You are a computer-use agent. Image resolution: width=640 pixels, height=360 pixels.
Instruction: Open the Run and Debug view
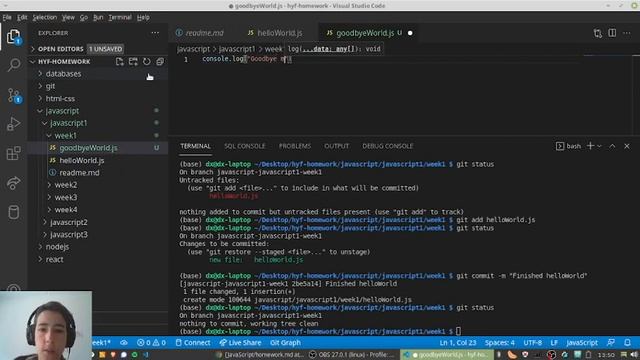(13, 124)
